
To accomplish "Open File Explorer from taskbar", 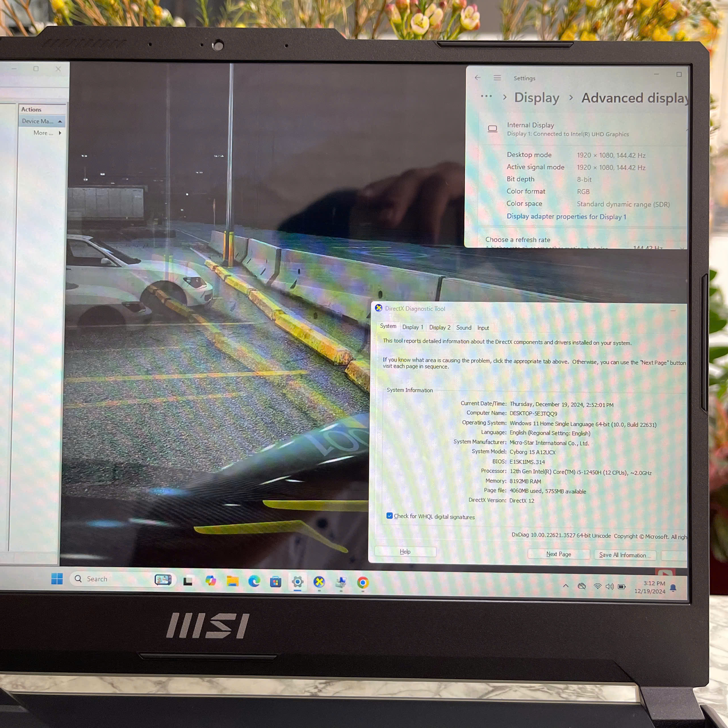I will (x=232, y=581).
